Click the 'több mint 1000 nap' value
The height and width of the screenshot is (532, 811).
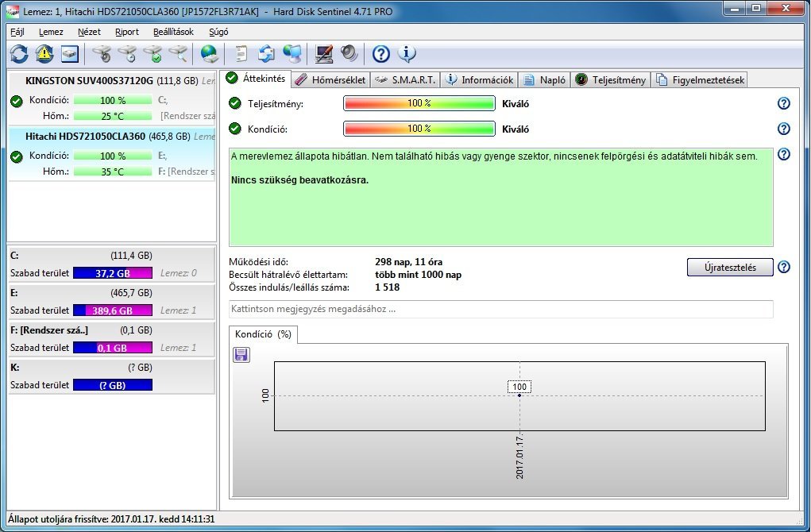418,275
